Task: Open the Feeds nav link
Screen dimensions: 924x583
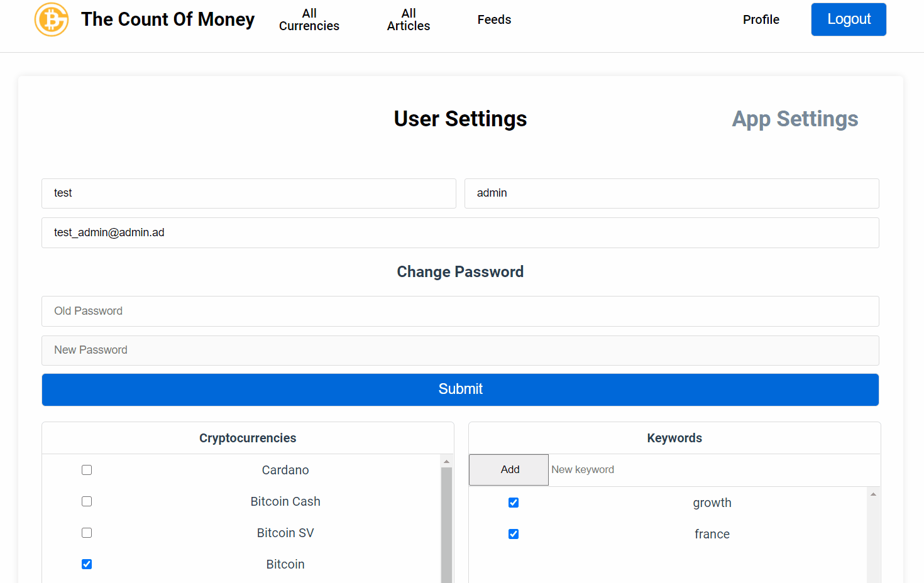Action: coord(494,19)
